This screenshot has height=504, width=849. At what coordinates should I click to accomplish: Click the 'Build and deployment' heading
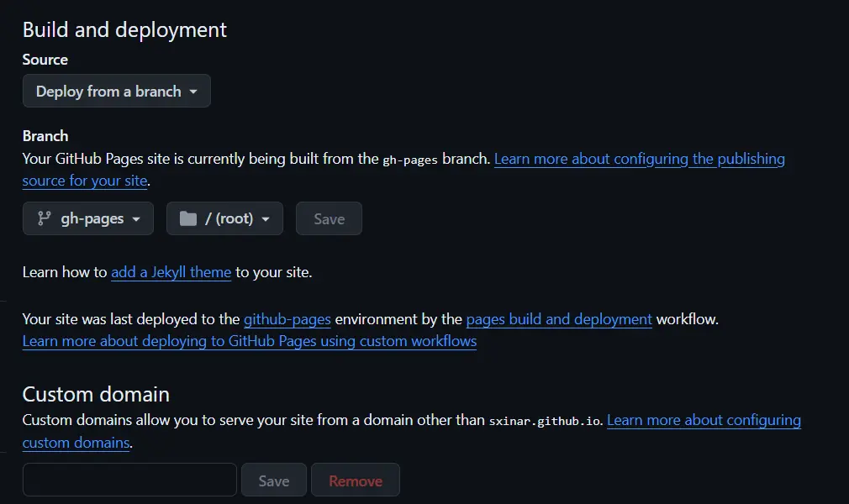[124, 29]
